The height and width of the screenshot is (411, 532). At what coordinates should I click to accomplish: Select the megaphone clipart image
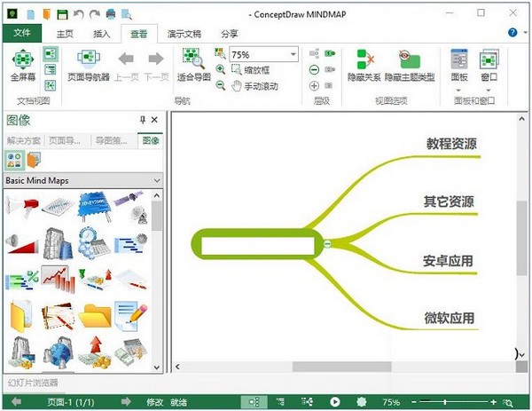[x=21, y=209]
